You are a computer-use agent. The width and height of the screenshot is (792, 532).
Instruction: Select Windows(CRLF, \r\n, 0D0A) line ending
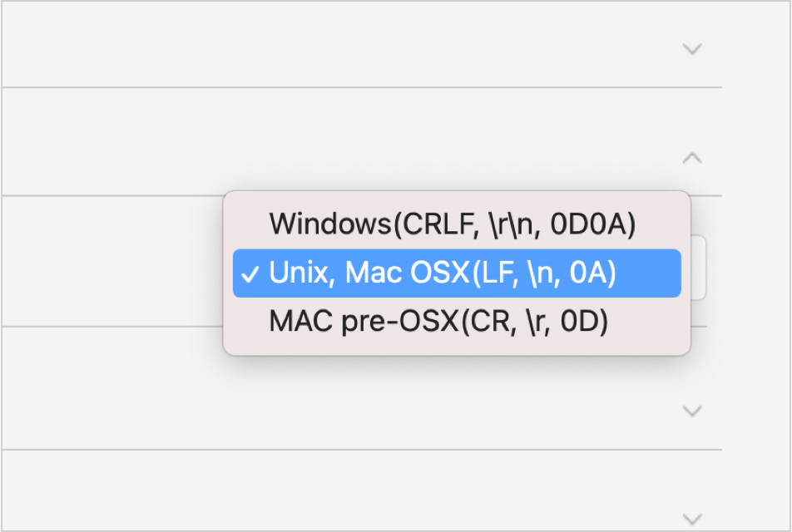coord(453,224)
